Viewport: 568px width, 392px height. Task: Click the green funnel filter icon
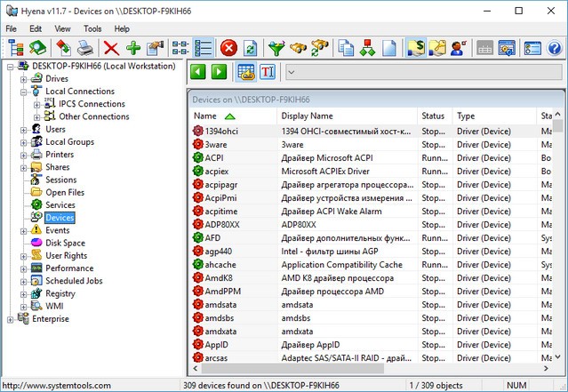[x=278, y=48]
